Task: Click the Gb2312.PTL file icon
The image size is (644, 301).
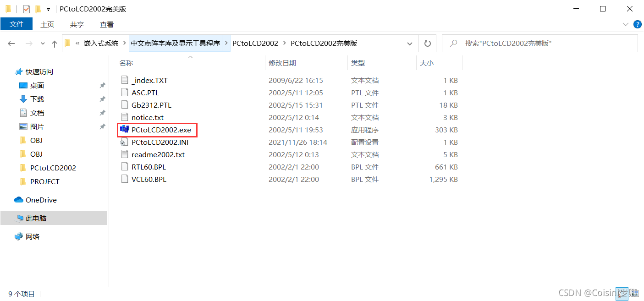Action: 124,105
